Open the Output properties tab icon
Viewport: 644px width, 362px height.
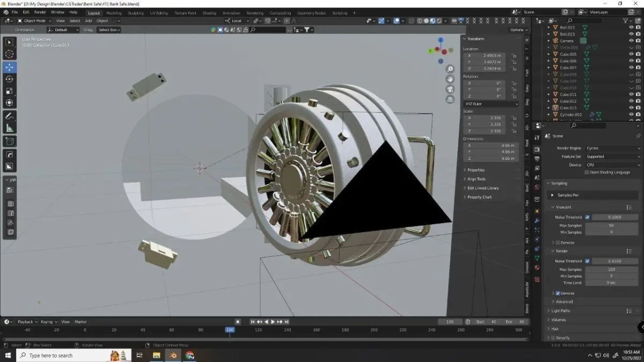(x=537, y=158)
